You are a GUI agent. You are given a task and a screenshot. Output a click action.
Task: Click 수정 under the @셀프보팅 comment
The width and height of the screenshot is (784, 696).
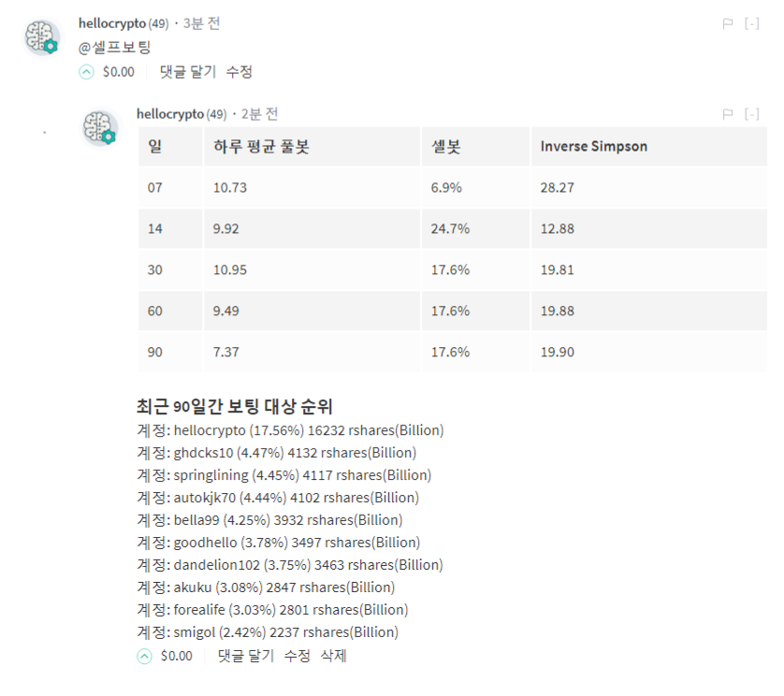click(x=239, y=72)
